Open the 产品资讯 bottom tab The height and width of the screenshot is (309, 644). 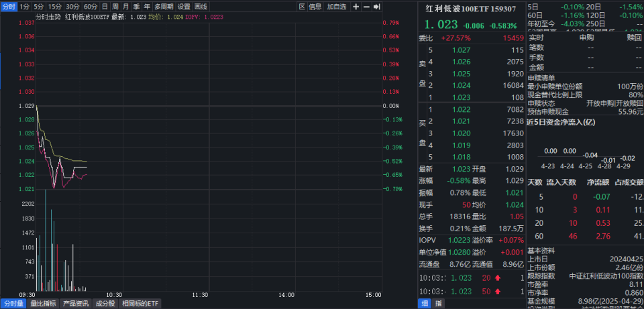click(75, 304)
